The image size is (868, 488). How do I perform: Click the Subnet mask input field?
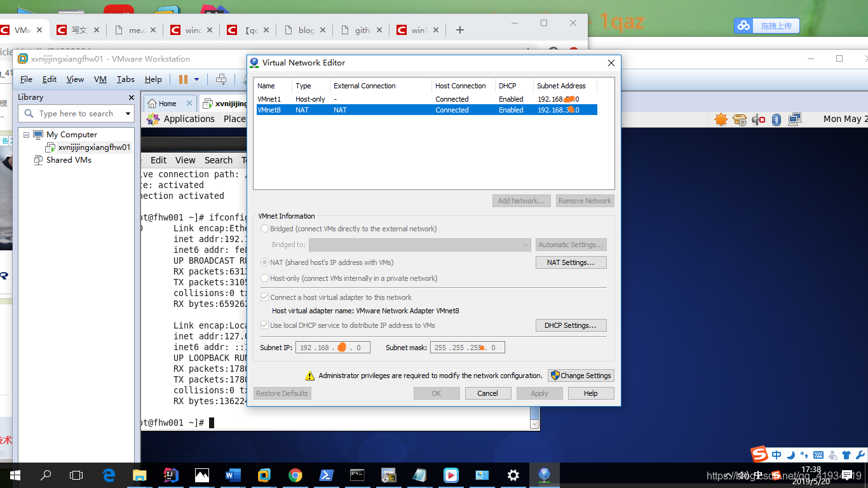pos(468,348)
